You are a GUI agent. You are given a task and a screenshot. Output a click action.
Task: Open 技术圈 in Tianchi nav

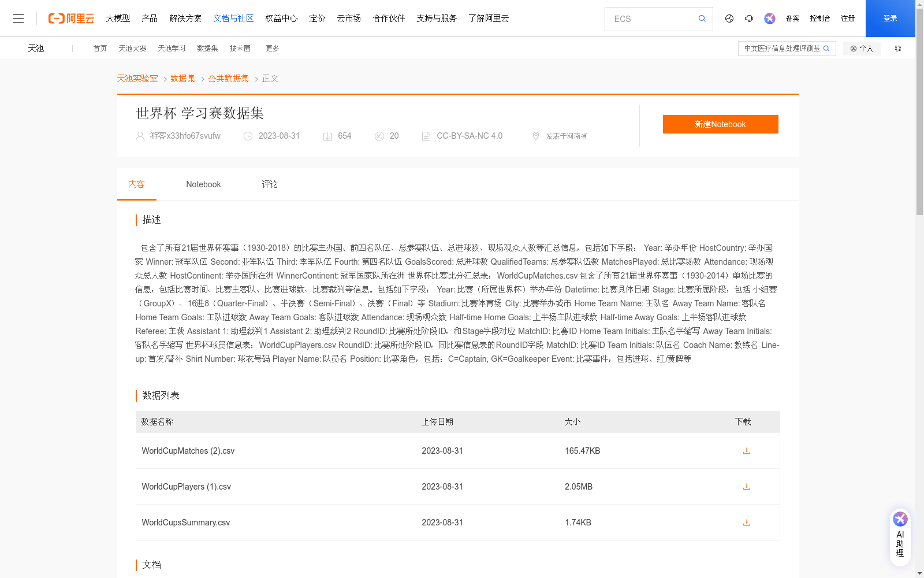point(240,49)
